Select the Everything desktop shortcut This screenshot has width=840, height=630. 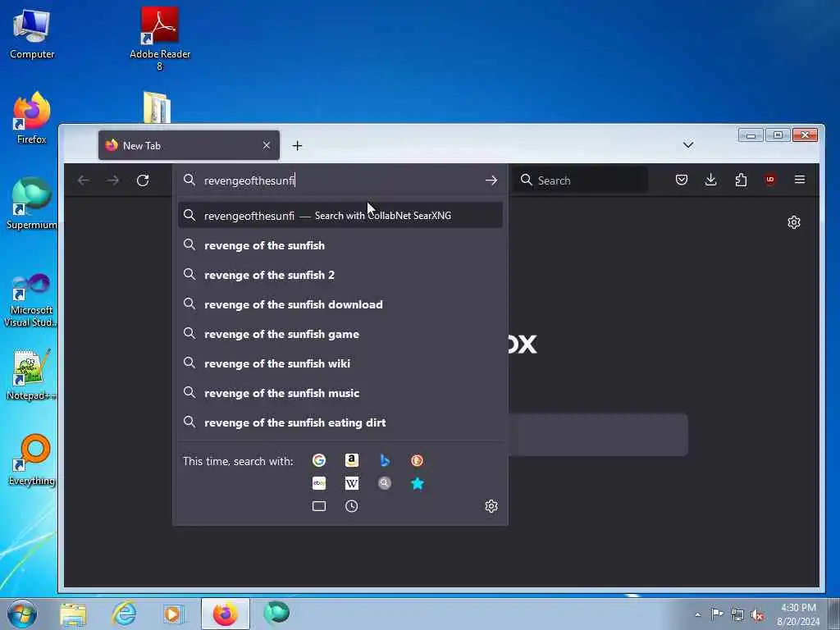(32, 459)
